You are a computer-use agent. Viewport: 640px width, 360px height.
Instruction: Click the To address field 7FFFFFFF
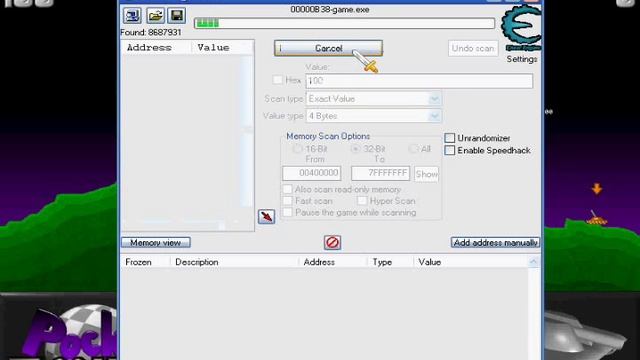(380, 173)
